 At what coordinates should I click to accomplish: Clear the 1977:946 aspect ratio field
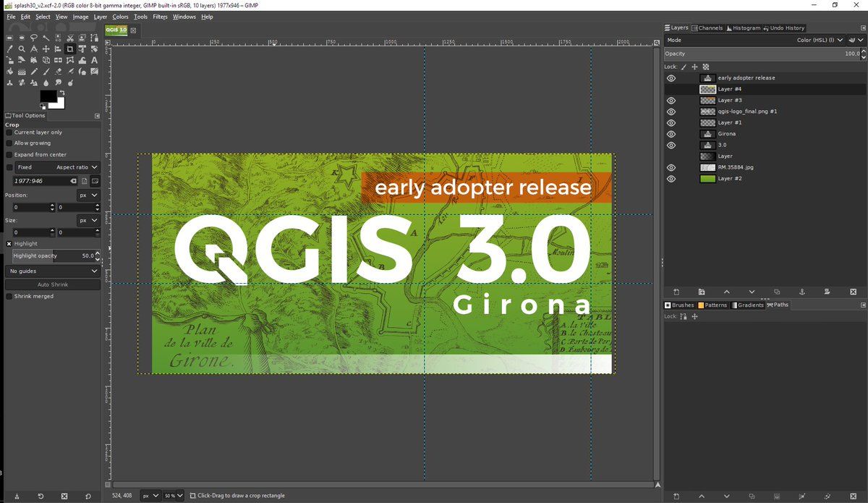coord(73,180)
